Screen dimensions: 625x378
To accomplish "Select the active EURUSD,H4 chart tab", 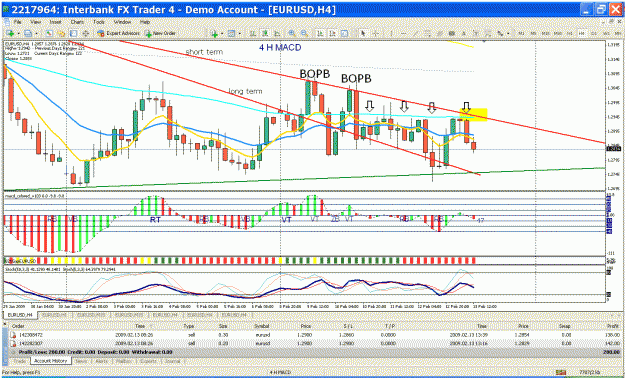I will click(x=20, y=315).
